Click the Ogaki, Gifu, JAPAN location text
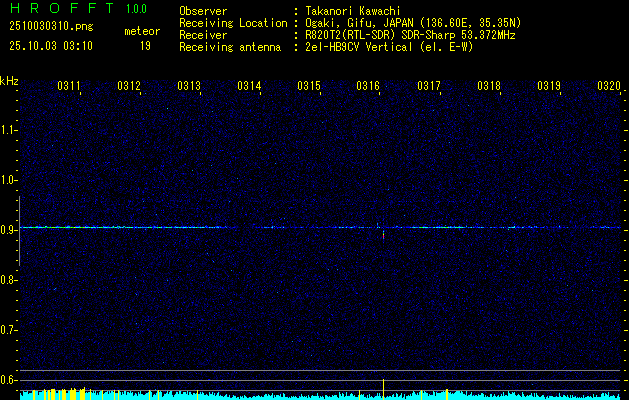 [x=413, y=23]
